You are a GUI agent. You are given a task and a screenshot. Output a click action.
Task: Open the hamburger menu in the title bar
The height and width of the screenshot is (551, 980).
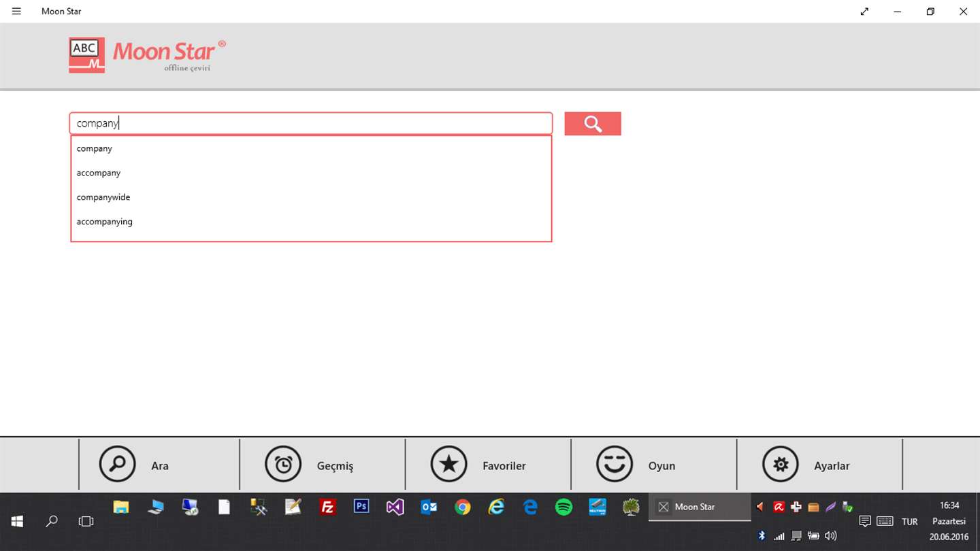tap(16, 12)
